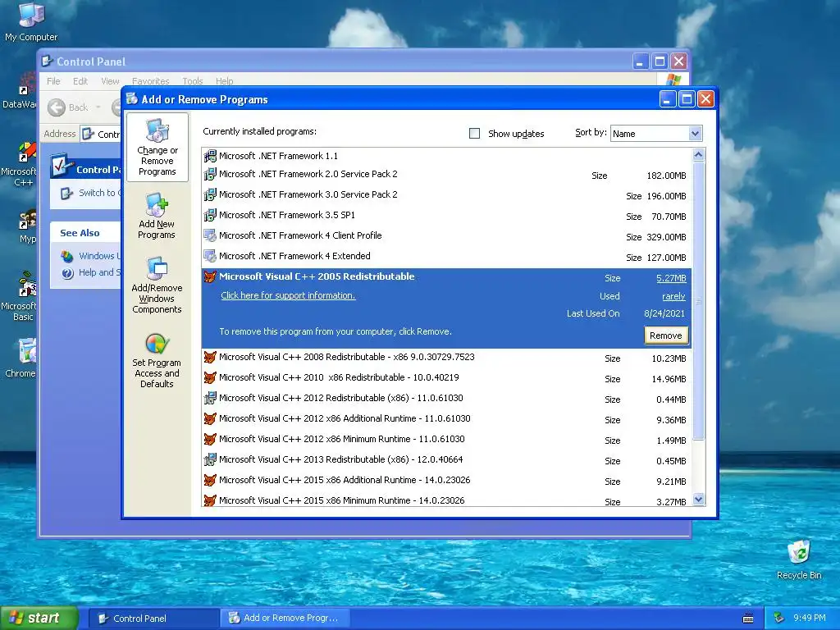The height and width of the screenshot is (630, 840).
Task: Open Add New Programs sidebar icon
Action: 157,216
